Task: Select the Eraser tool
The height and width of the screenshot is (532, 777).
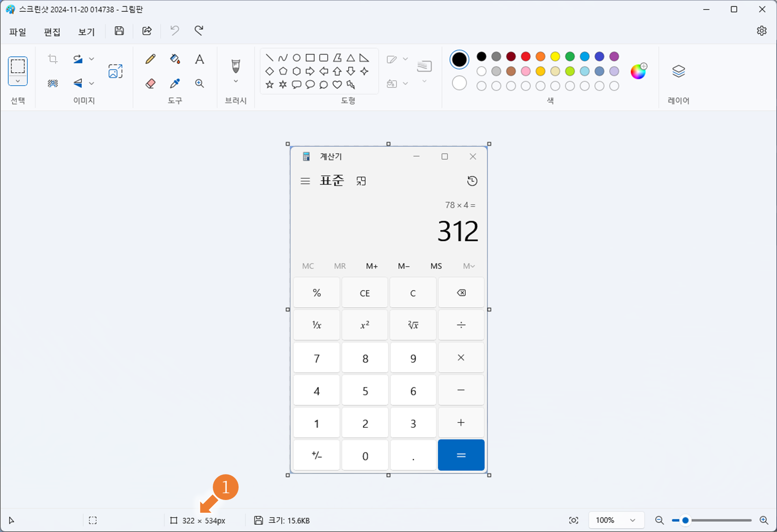Action: [x=151, y=83]
